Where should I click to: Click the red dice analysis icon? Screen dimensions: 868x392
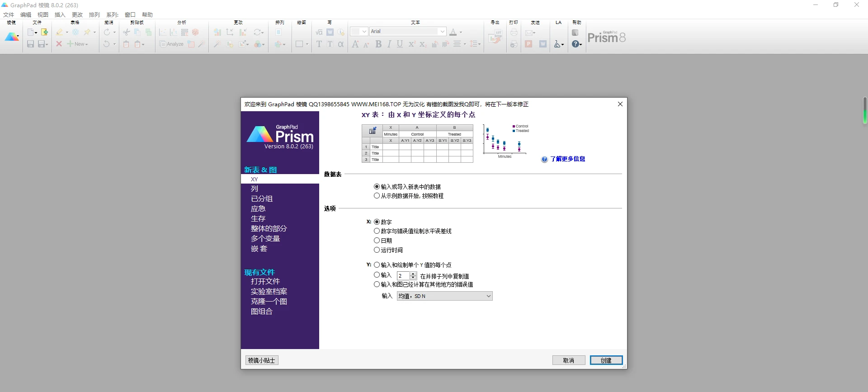pos(195,32)
